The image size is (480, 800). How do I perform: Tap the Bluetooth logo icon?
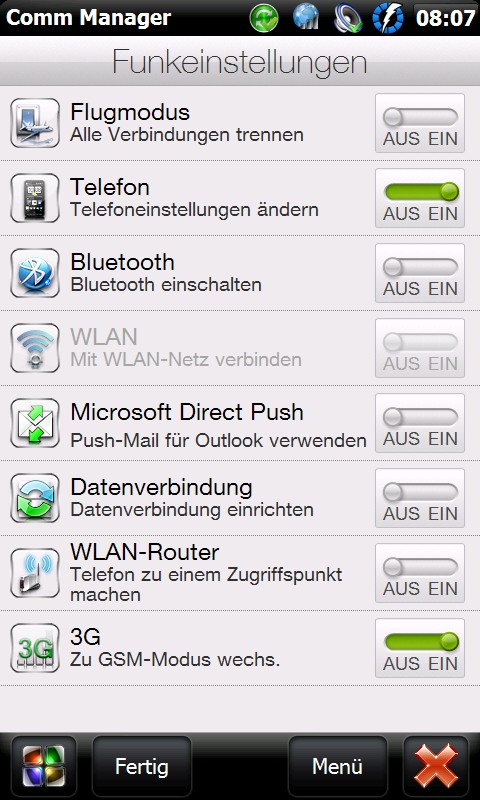tap(35, 273)
